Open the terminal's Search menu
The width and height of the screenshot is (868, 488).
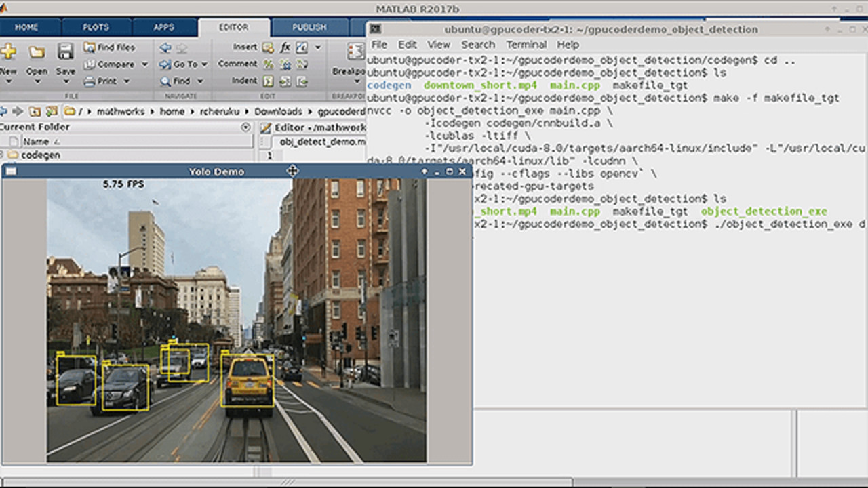(x=478, y=45)
